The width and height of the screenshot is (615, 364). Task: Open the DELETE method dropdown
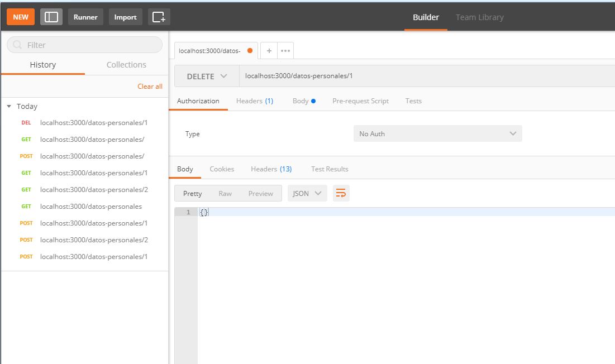tap(207, 76)
